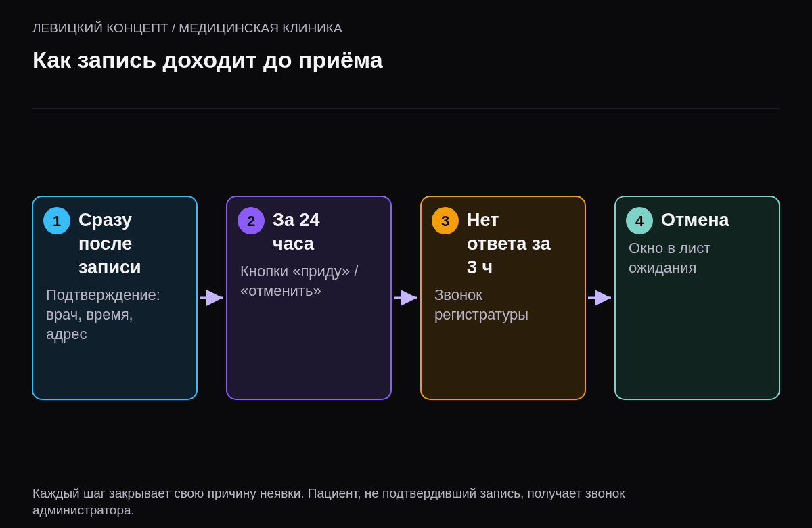Click the orange step 3 number badge
This screenshot has height=528, width=812.
tap(445, 221)
